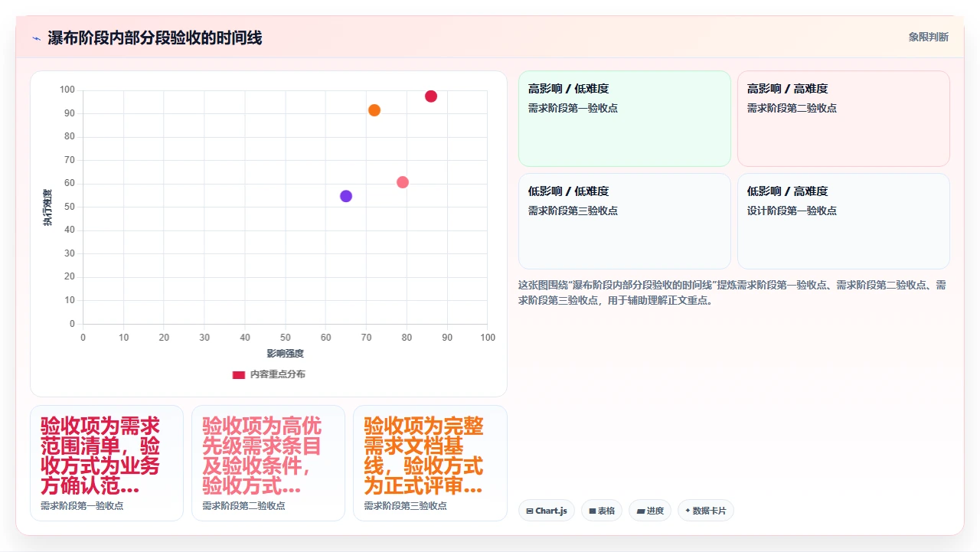980x552 pixels.
Task: Open the 高影响 / 低难度 quadrant card
Action: tap(625, 119)
